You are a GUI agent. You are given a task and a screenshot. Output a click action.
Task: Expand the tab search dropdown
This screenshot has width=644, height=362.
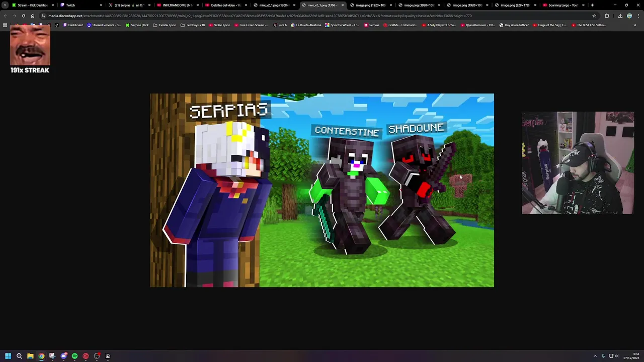[x=5, y=5]
